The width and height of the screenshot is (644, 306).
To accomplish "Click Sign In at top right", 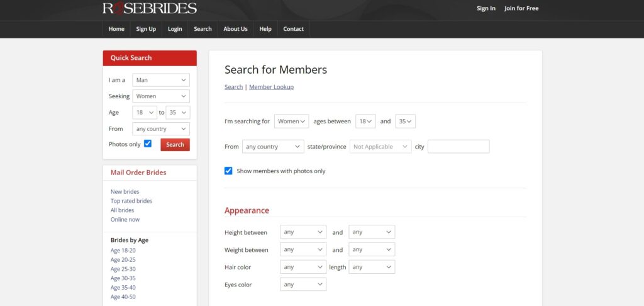I will coord(486,8).
